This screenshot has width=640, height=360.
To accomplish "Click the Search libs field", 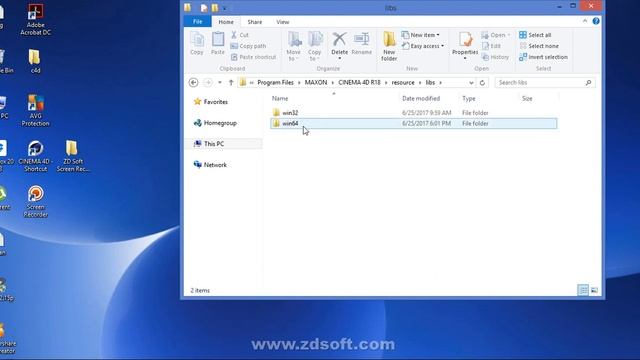I will click(x=544, y=82).
